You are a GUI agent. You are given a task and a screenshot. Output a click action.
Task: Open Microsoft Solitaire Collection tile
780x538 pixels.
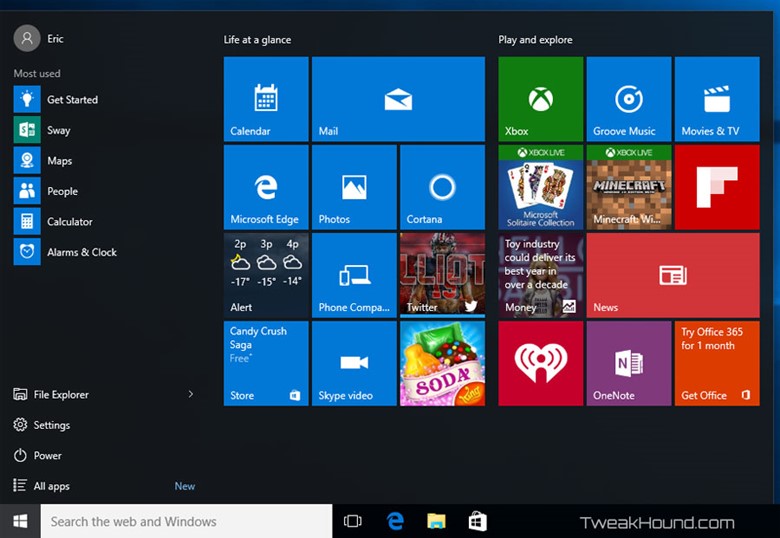coord(541,187)
